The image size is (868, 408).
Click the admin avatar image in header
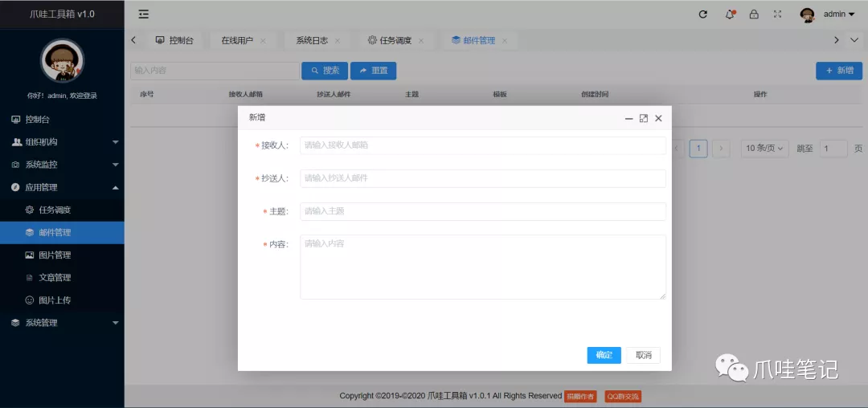pos(808,14)
